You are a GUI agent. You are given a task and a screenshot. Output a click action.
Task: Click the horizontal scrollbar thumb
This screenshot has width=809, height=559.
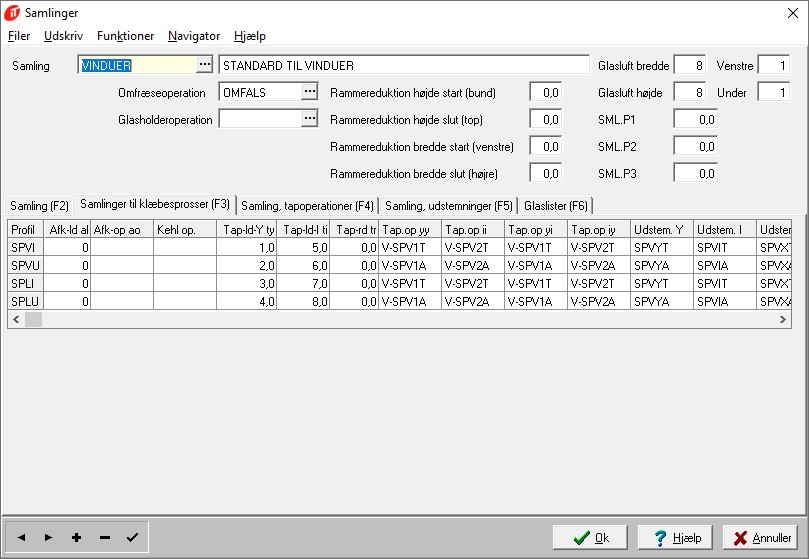34,320
